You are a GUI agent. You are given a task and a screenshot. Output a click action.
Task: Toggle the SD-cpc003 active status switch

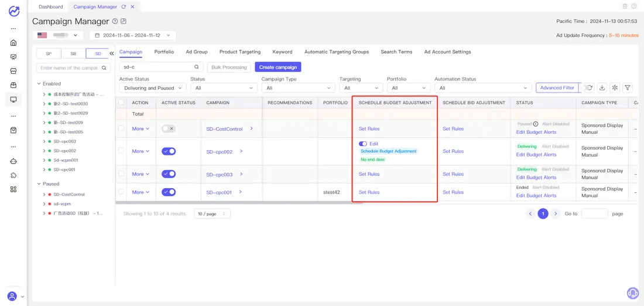click(x=169, y=174)
